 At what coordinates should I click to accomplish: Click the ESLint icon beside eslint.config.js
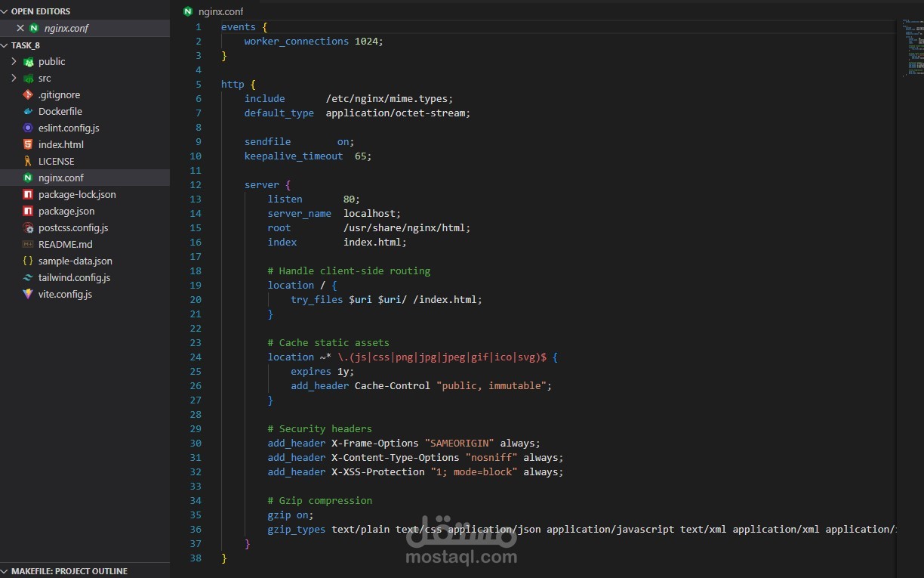(x=28, y=128)
